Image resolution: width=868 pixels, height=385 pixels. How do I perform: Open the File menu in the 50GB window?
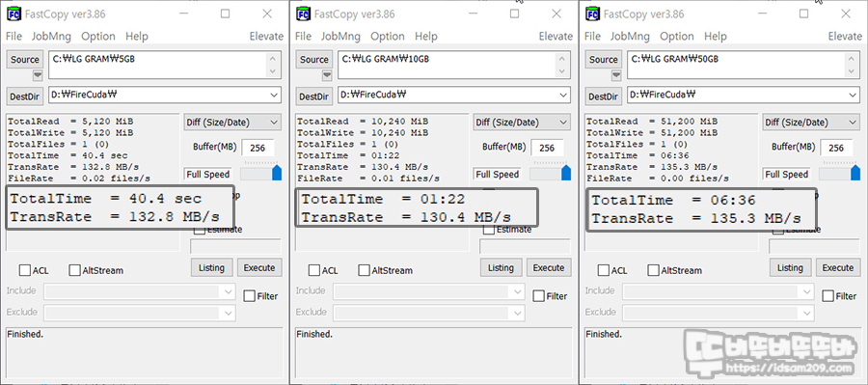[592, 37]
